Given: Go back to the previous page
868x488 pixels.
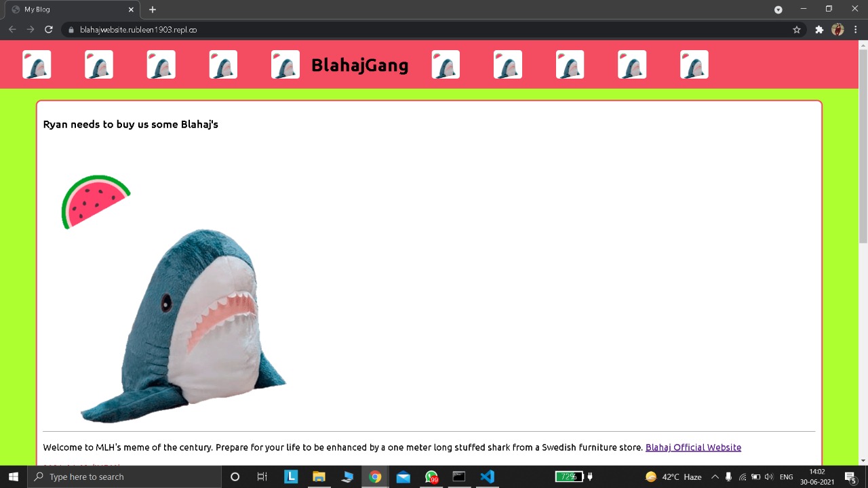Looking at the screenshot, I should 12,30.
